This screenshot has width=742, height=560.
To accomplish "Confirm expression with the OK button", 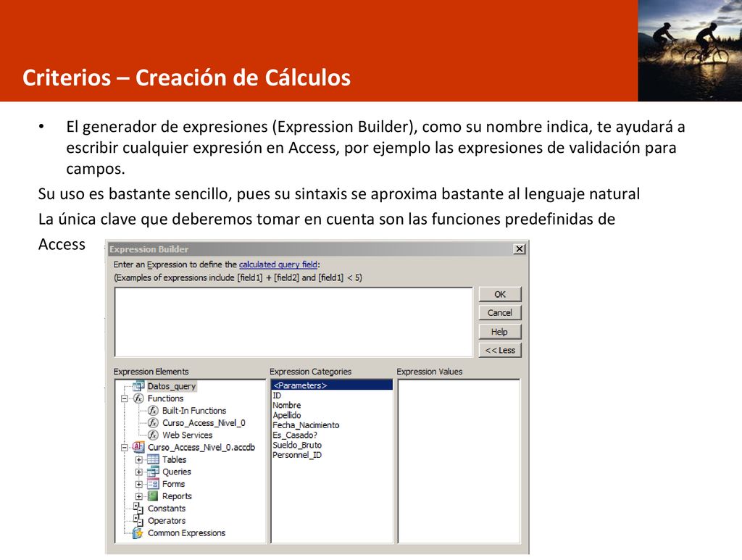I will 500,294.
